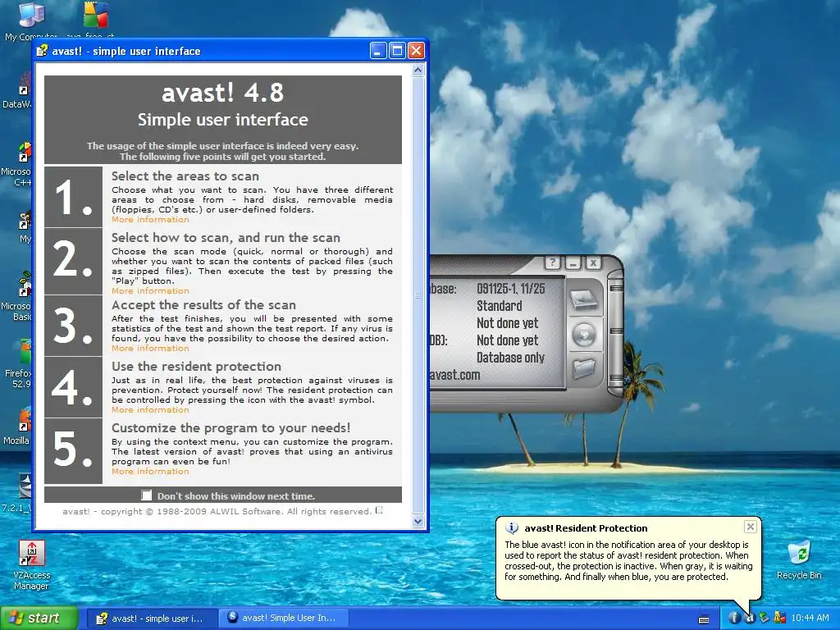Screen dimensions: 840x630
Task: Click the green network tray icon
Action: click(765, 618)
